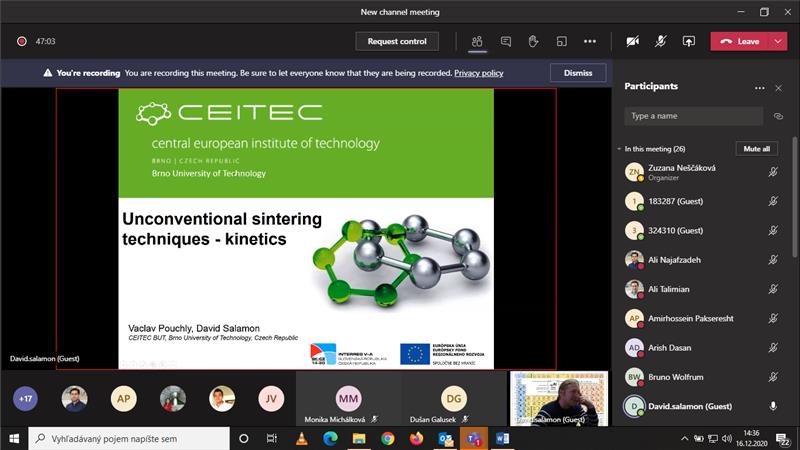Open the share content tray
This screenshot has width=800, height=450.
coord(689,41)
